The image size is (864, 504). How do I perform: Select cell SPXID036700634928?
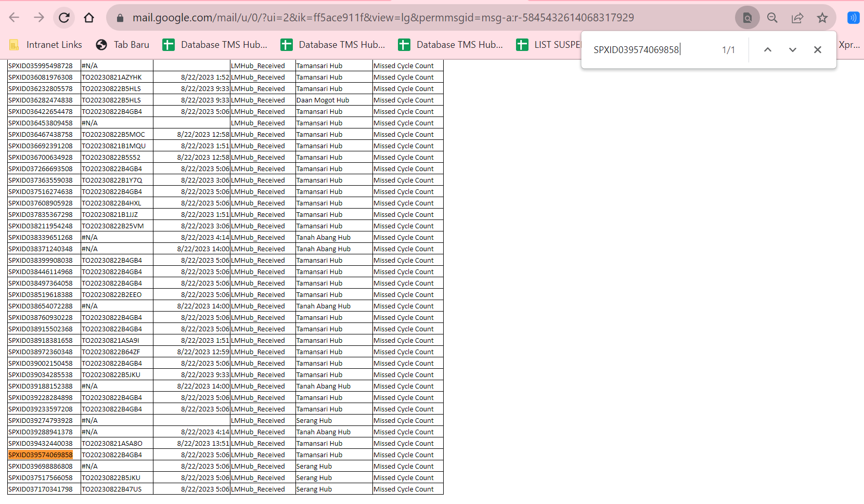[44, 157]
